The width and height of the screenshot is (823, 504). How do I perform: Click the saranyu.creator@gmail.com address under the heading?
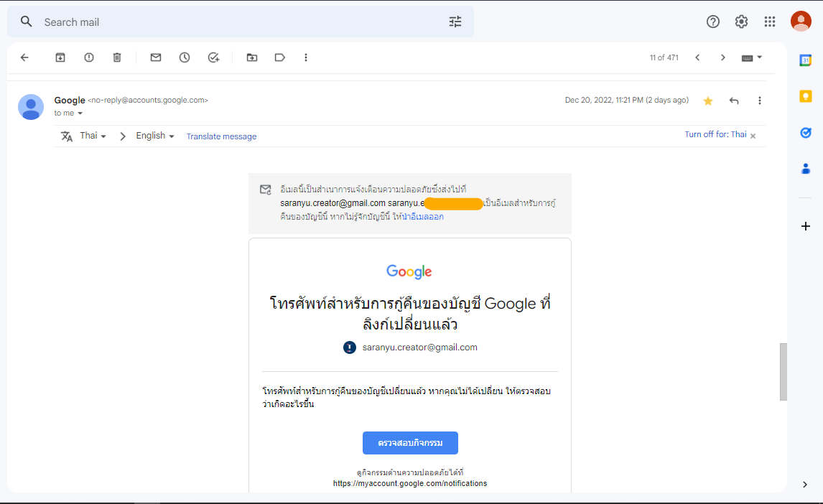[420, 347]
